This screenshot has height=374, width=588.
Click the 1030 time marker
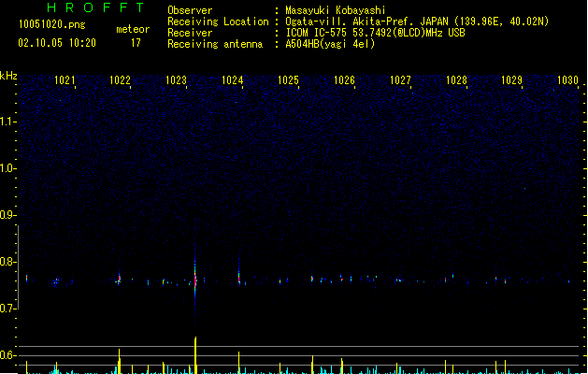click(567, 80)
